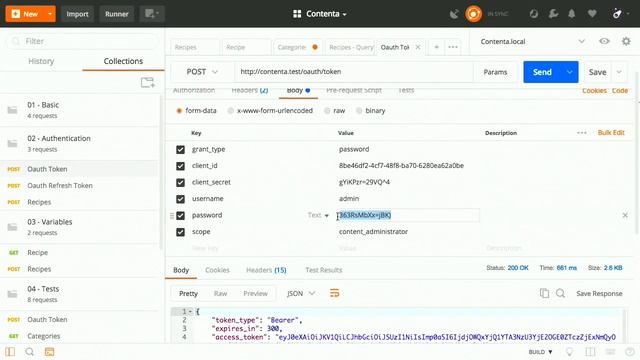Viewport: 640px width, 360px height.
Task: Click the interceptor satellite icon
Action: (x=454, y=14)
